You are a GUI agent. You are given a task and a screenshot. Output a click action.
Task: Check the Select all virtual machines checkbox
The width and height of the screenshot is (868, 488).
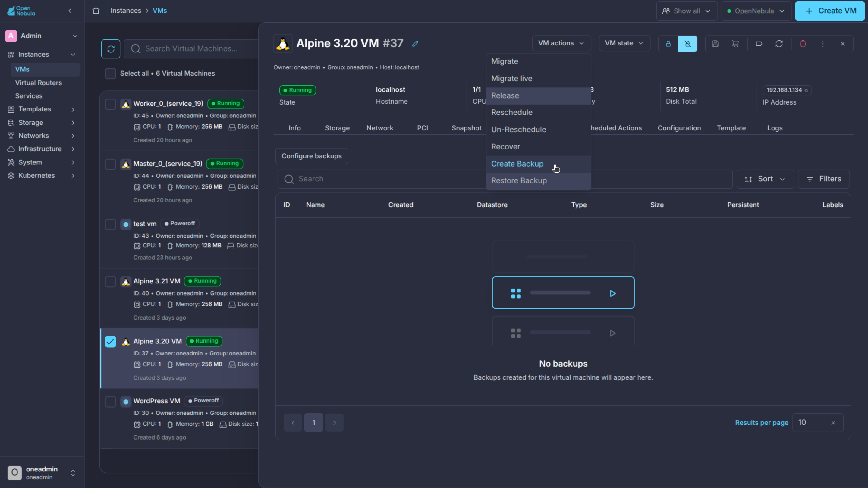pyautogui.click(x=111, y=74)
